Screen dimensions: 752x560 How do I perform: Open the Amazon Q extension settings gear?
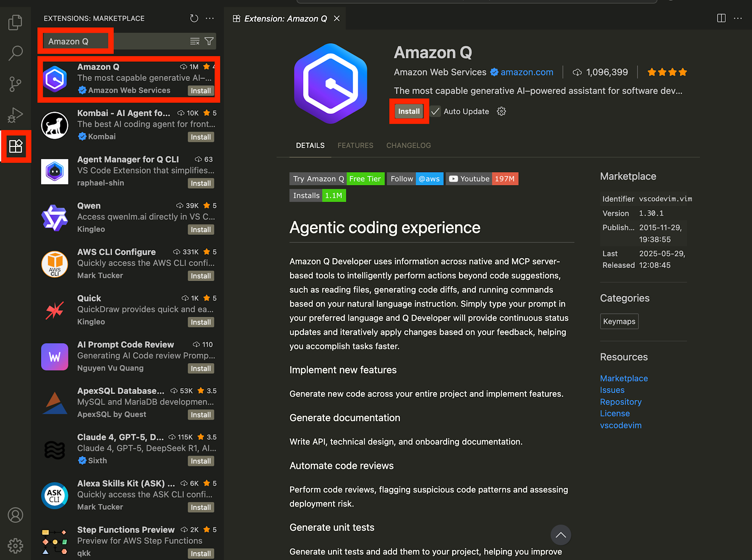[501, 111]
